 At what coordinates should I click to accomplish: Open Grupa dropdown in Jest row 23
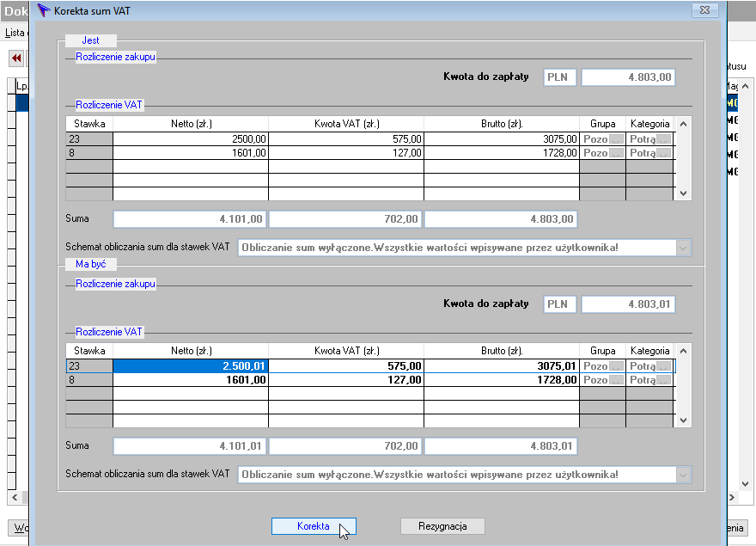616,139
